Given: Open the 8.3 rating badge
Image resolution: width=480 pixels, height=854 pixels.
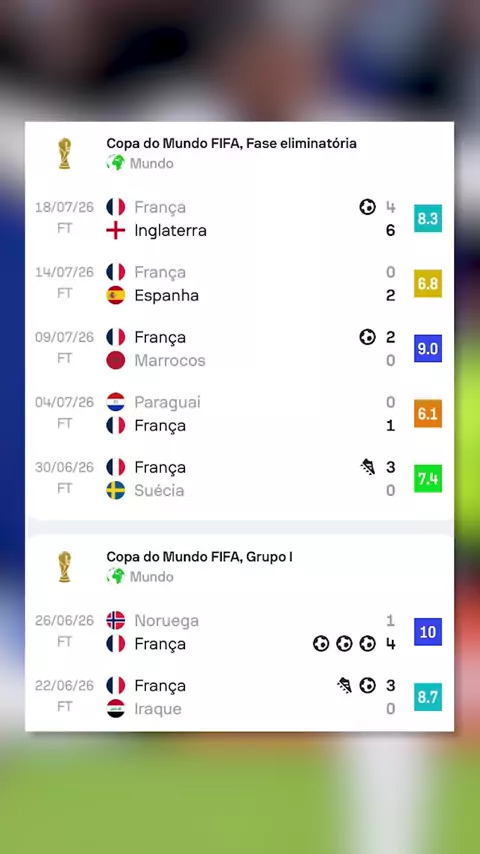Looking at the screenshot, I should [x=428, y=218].
